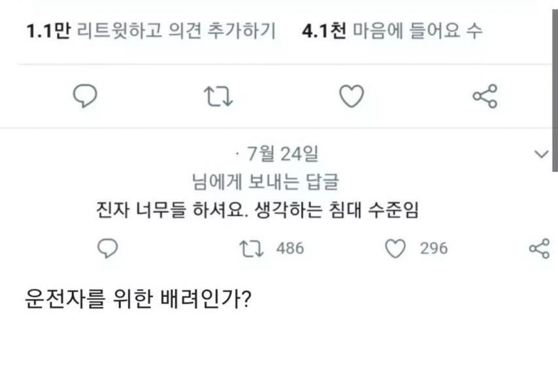Open the '마음에 들어요 수' likes list

418,31
